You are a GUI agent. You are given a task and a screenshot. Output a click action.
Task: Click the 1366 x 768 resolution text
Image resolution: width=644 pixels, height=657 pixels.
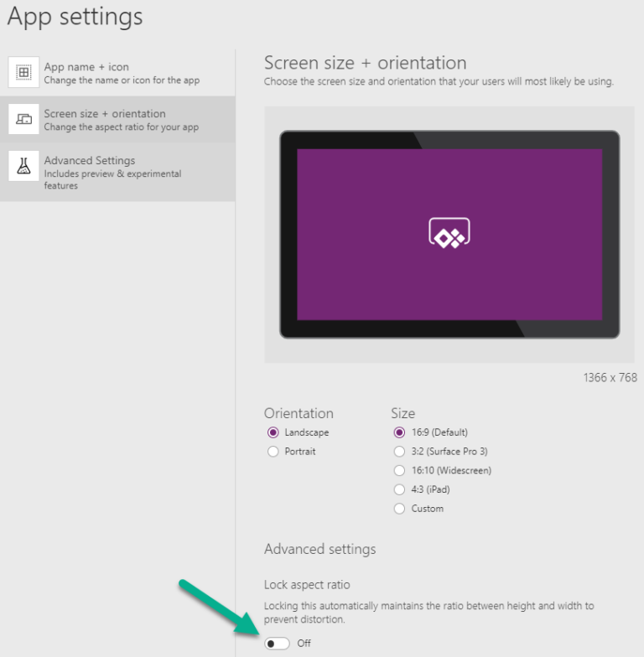coord(610,378)
